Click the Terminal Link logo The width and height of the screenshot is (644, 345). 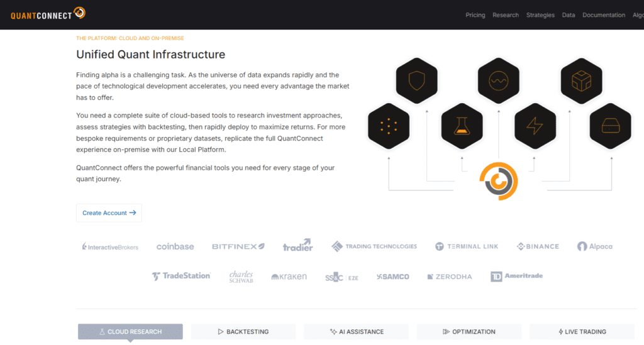[467, 246]
